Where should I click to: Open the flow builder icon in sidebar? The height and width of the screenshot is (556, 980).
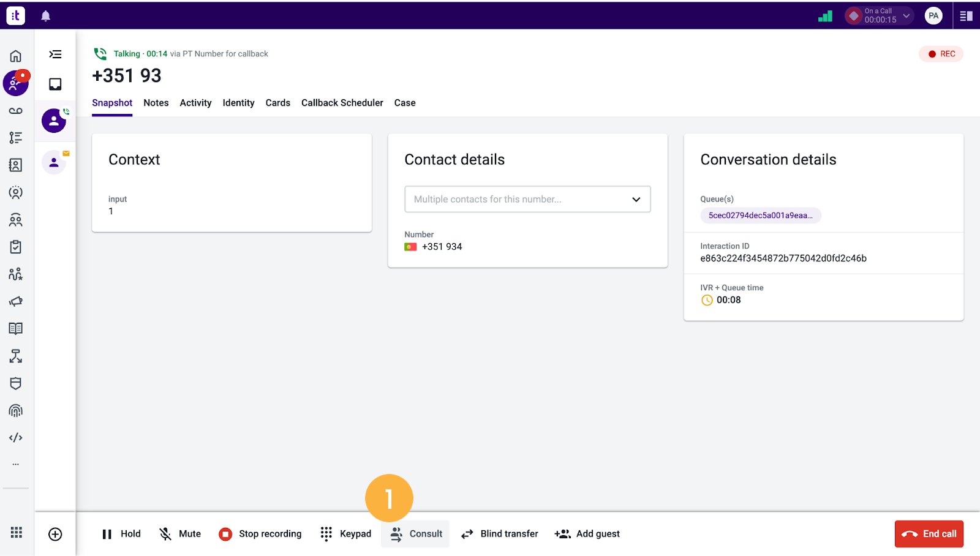16,356
